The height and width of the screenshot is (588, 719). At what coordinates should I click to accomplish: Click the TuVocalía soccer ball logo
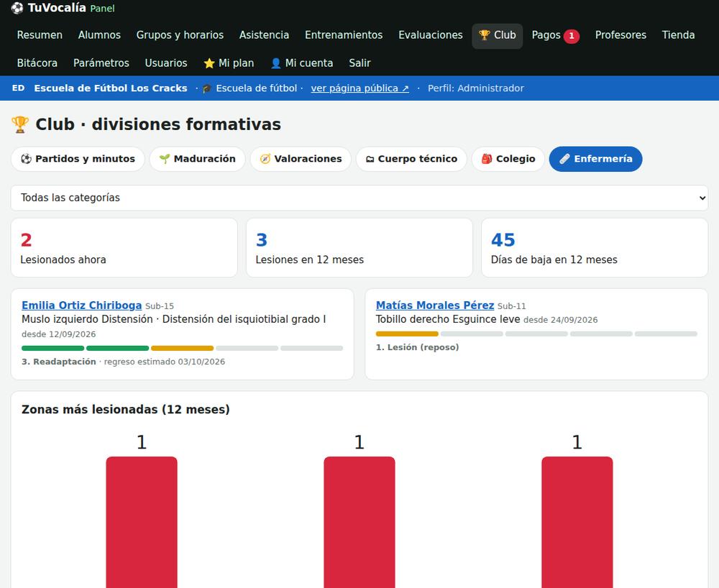(x=17, y=8)
